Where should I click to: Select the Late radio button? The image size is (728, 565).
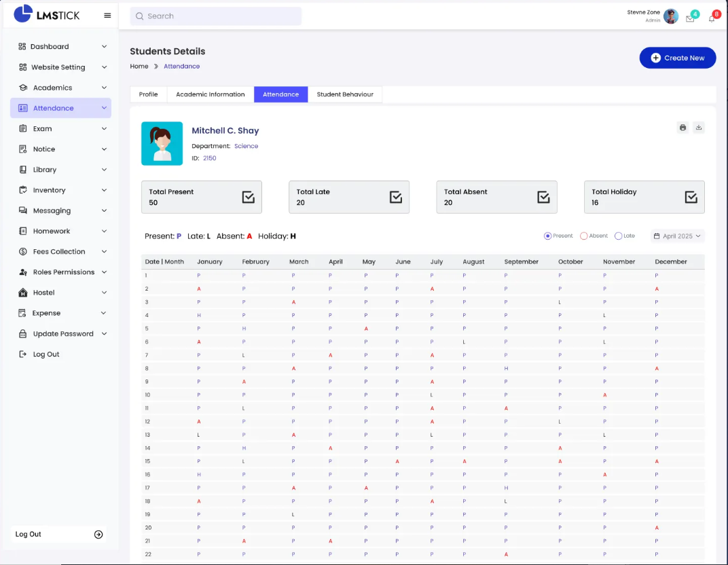[618, 236]
